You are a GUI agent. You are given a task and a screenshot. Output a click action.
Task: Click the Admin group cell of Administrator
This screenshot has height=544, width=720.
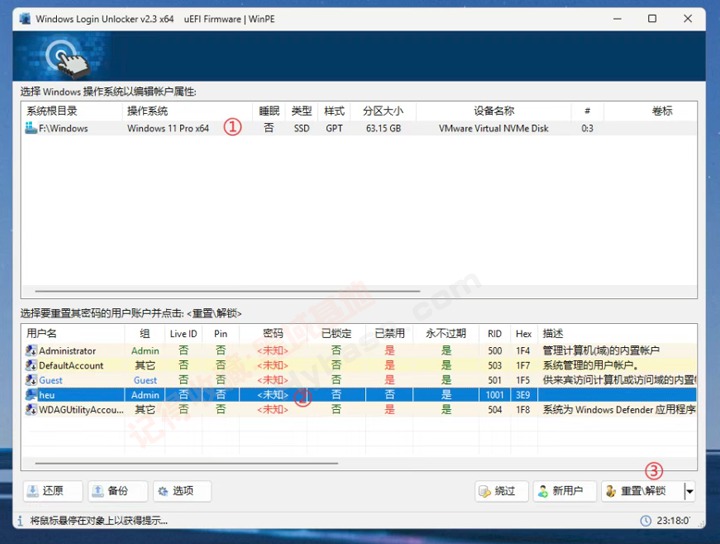(145, 351)
